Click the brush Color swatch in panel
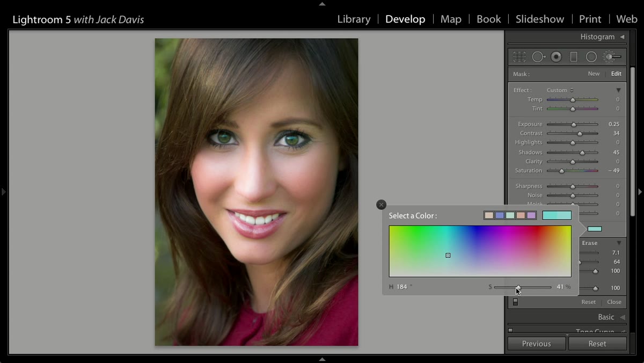This screenshot has width=644, height=363. coord(595,229)
